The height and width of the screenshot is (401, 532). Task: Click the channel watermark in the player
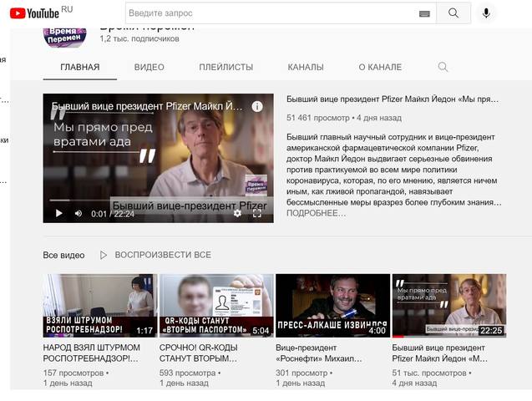pyautogui.click(x=256, y=185)
